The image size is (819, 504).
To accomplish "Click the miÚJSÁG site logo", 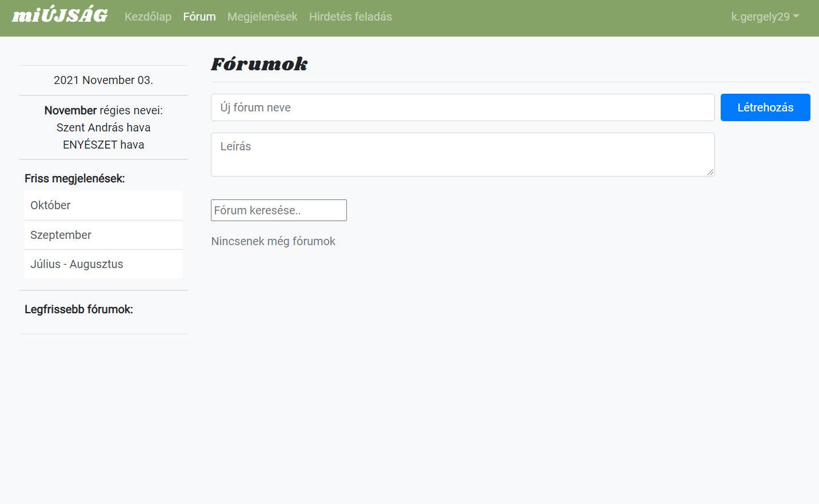I will coord(60,16).
